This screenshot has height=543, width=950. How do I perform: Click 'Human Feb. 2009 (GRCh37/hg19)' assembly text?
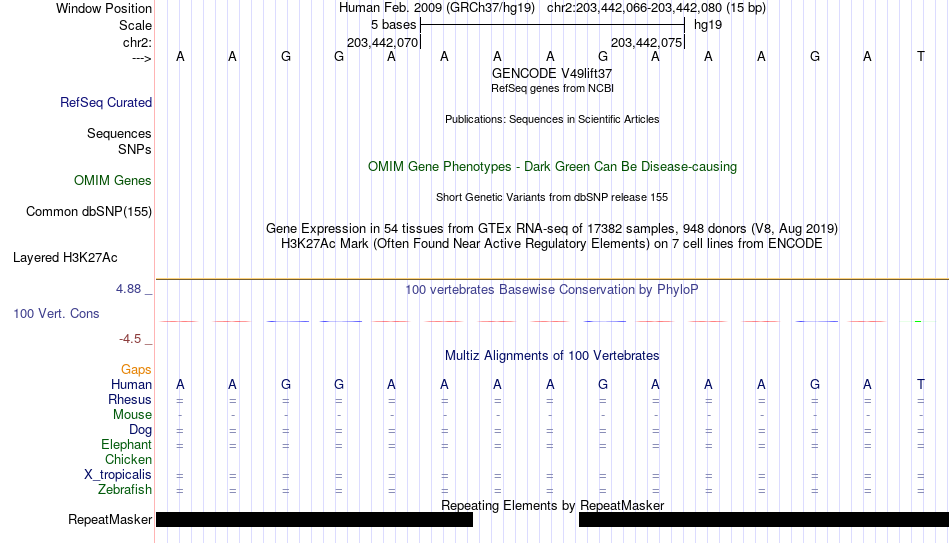(x=437, y=8)
